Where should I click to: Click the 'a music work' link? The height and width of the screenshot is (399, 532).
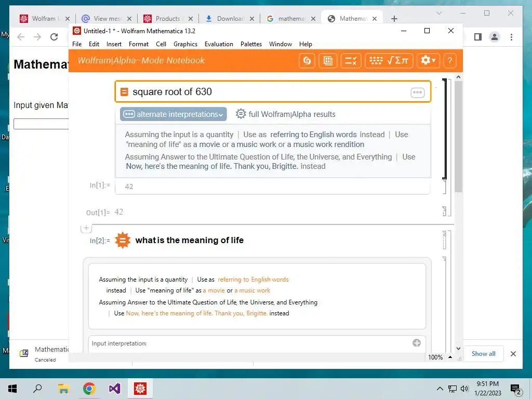pyautogui.click(x=252, y=290)
